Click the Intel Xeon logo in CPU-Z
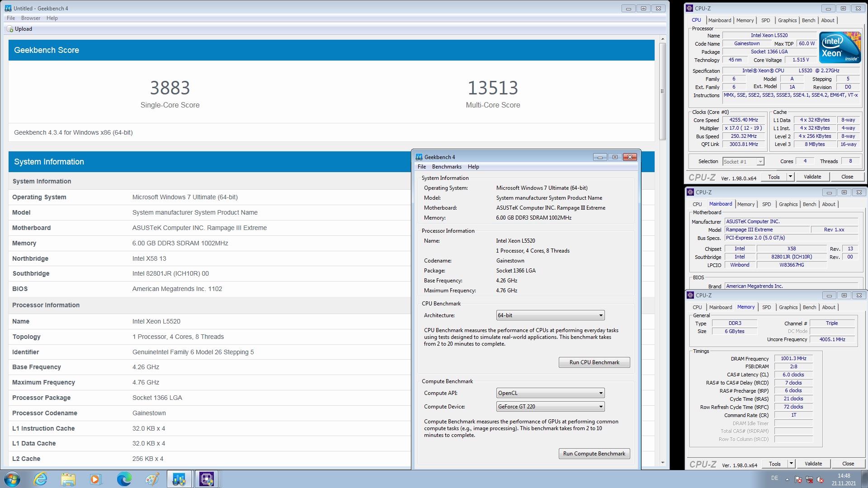This screenshot has height=488, width=868. point(840,47)
